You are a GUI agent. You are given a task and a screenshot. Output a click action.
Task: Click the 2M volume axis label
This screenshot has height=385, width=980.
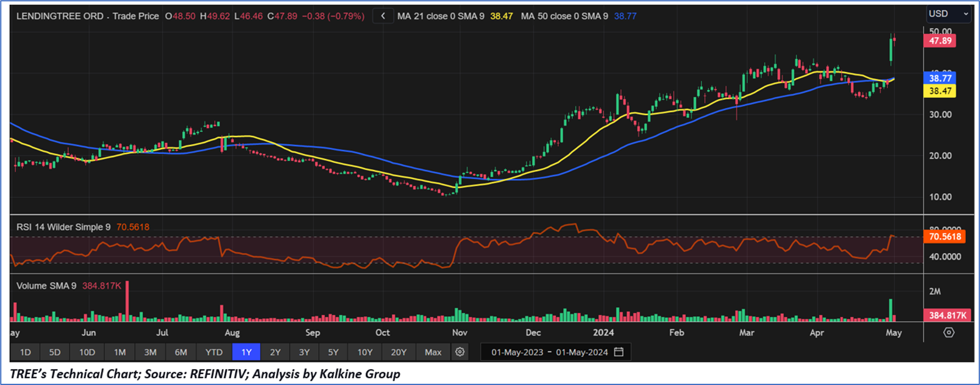click(934, 291)
